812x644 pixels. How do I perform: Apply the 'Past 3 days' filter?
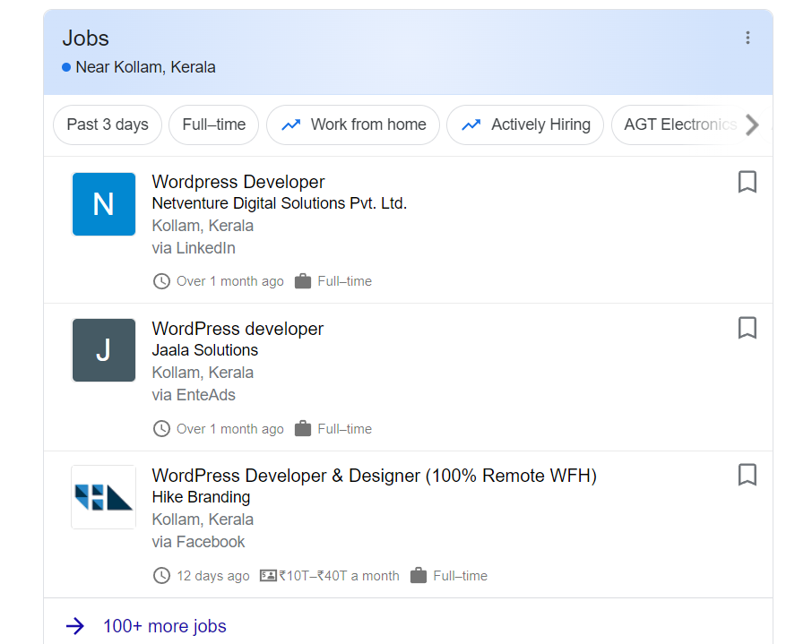click(x=108, y=125)
